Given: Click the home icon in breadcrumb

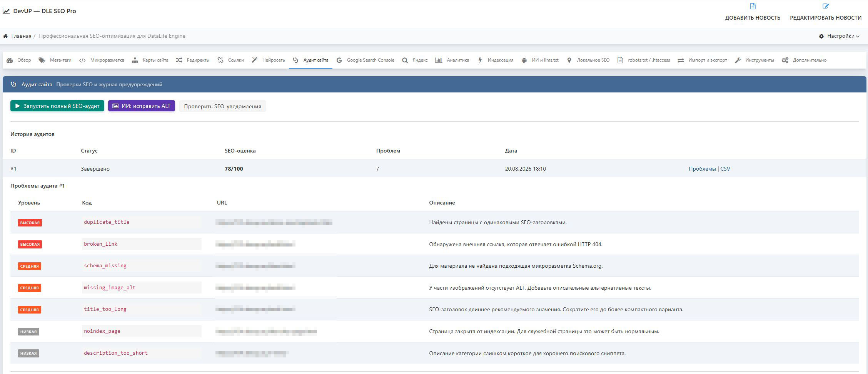Looking at the screenshot, I should point(5,36).
